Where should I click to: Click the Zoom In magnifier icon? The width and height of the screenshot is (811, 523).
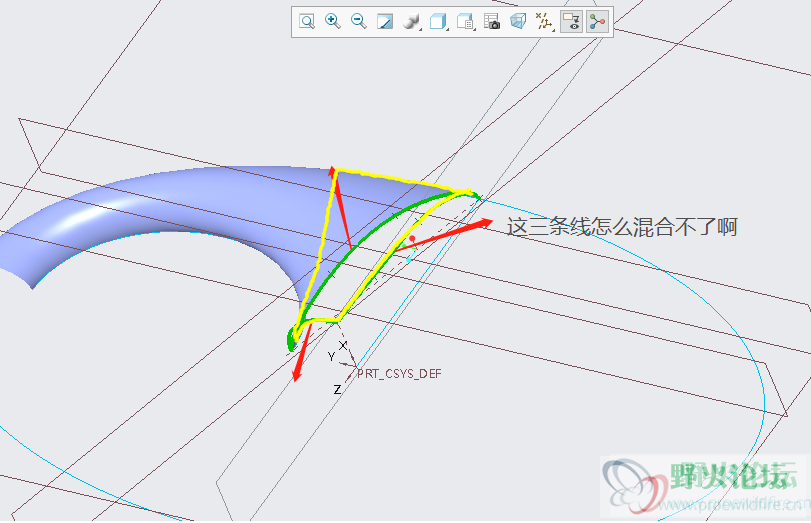pyautogui.click(x=333, y=22)
